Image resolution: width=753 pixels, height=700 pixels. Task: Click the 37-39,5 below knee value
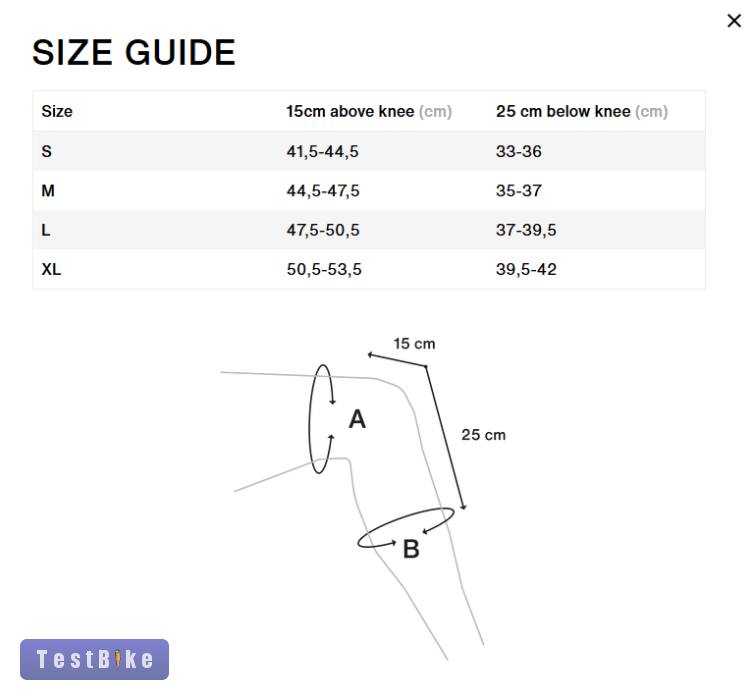(526, 230)
